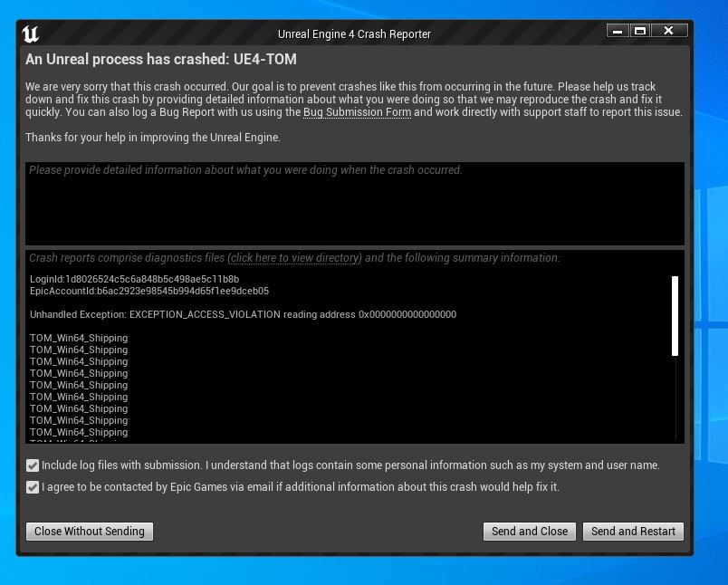728x585 pixels.
Task: Enable the include log files checkbox
Action: tap(33, 465)
